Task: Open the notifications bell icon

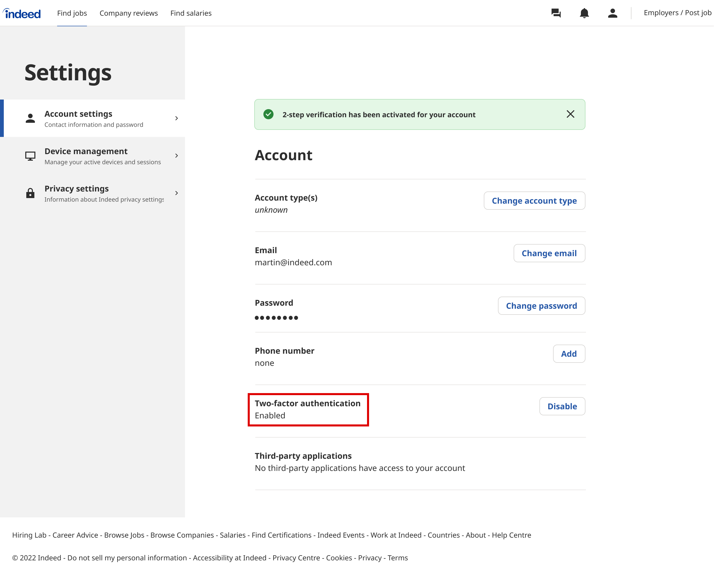Action: coord(584,13)
